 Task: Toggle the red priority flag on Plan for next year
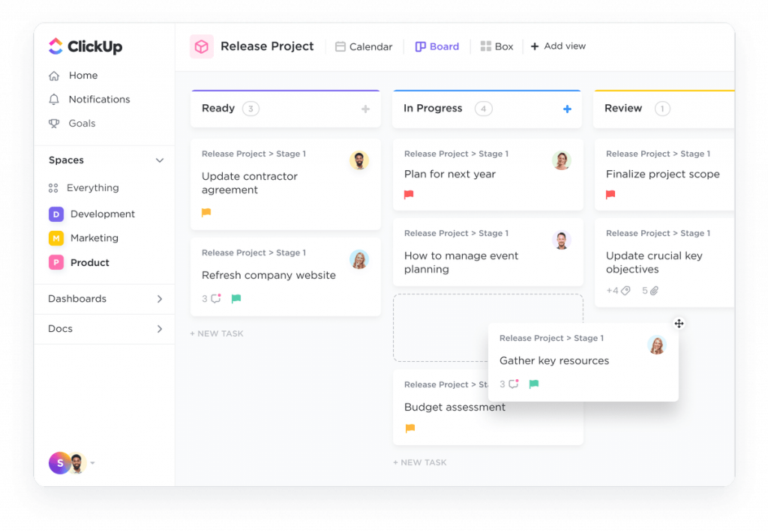point(408,193)
